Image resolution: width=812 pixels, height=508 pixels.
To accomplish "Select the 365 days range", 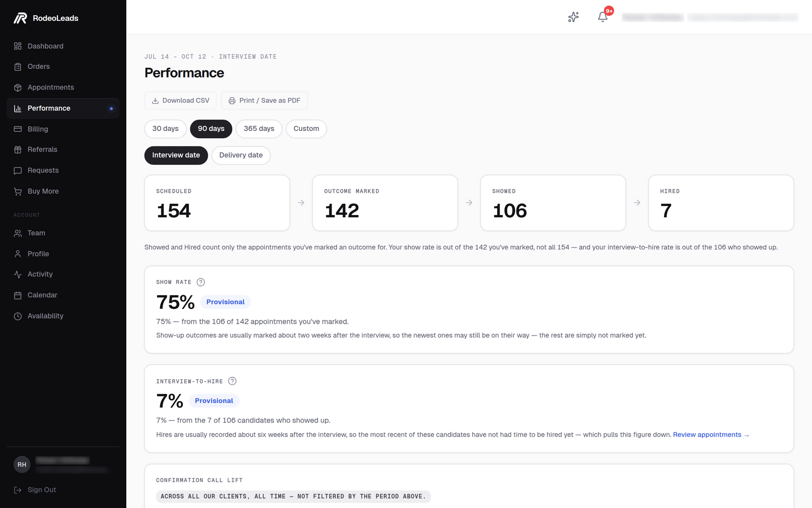I will click(x=259, y=129).
